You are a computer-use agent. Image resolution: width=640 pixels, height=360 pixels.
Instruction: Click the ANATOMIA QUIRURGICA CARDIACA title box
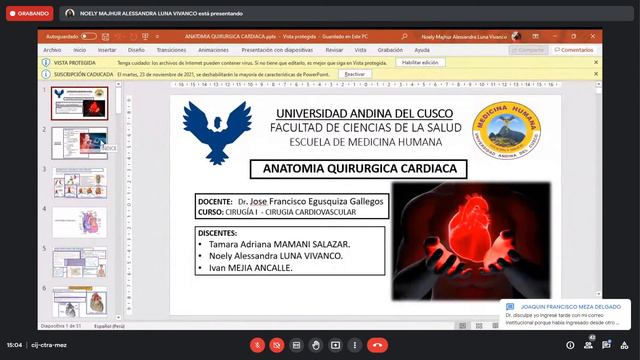click(359, 169)
